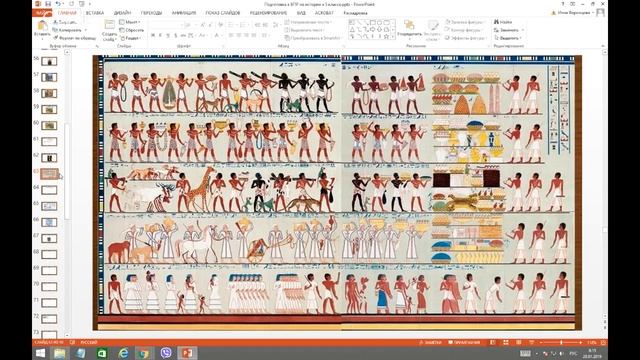
Task: Open the Select (Выделить) dropdown
Action: 509,38
